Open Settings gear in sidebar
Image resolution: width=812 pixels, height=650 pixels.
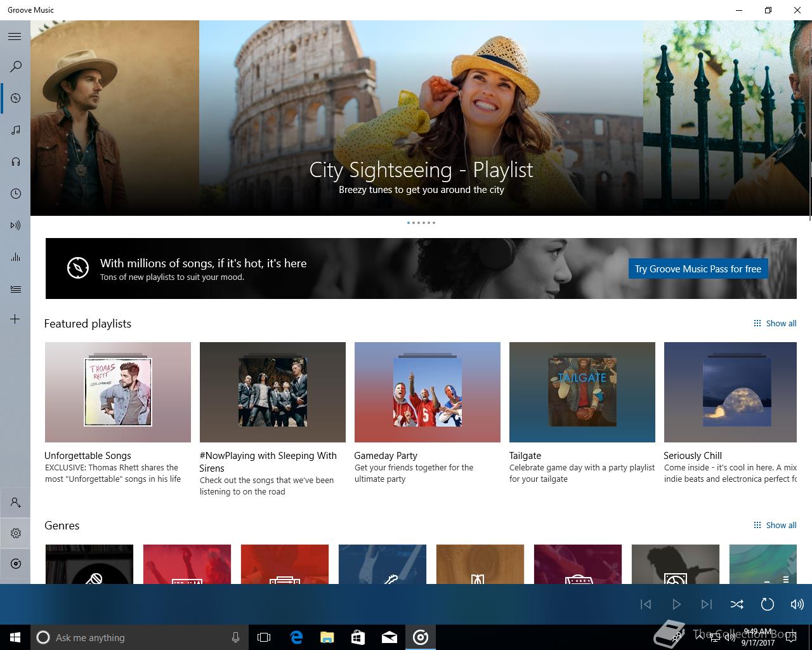(15, 533)
